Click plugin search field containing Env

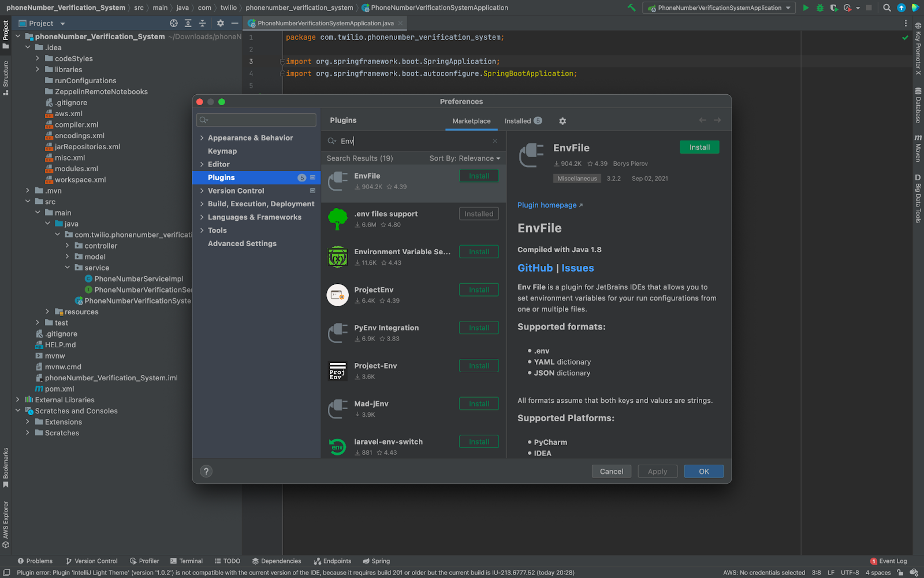point(413,141)
